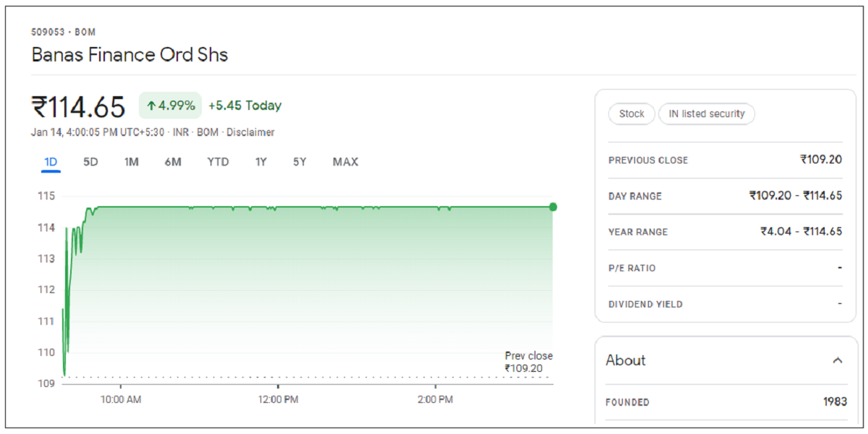868x434 pixels.
Task: Click the 509053 · BOM ticker label
Action: coord(64,32)
